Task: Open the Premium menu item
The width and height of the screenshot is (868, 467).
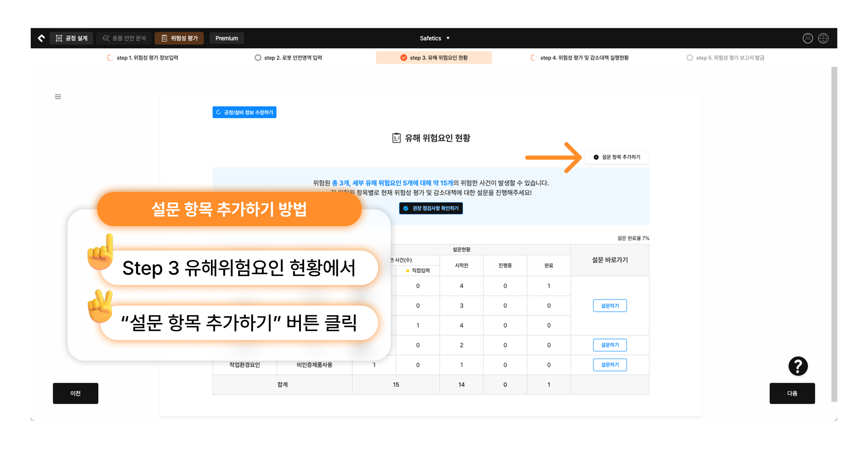Action: tap(227, 38)
